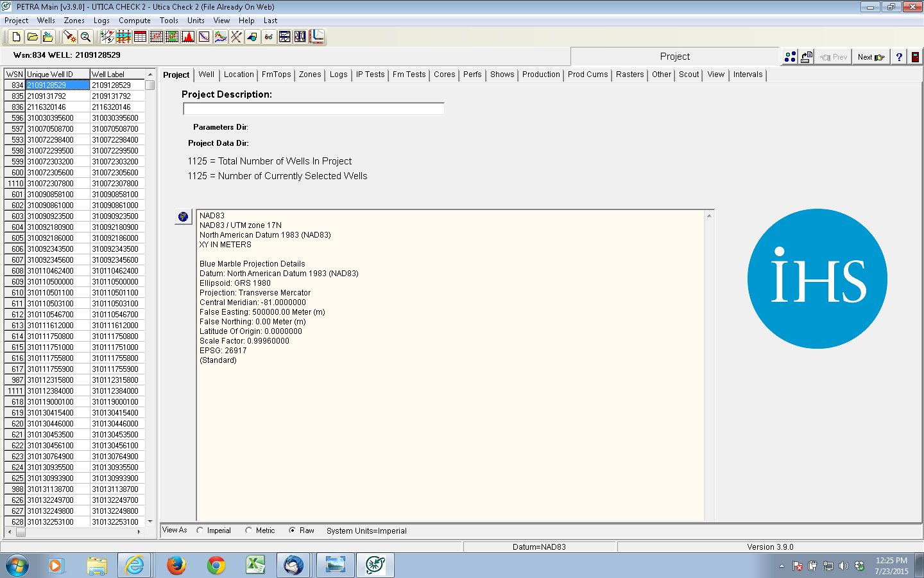
Task: Click the decline curve plot icon
Action: [x=204, y=37]
